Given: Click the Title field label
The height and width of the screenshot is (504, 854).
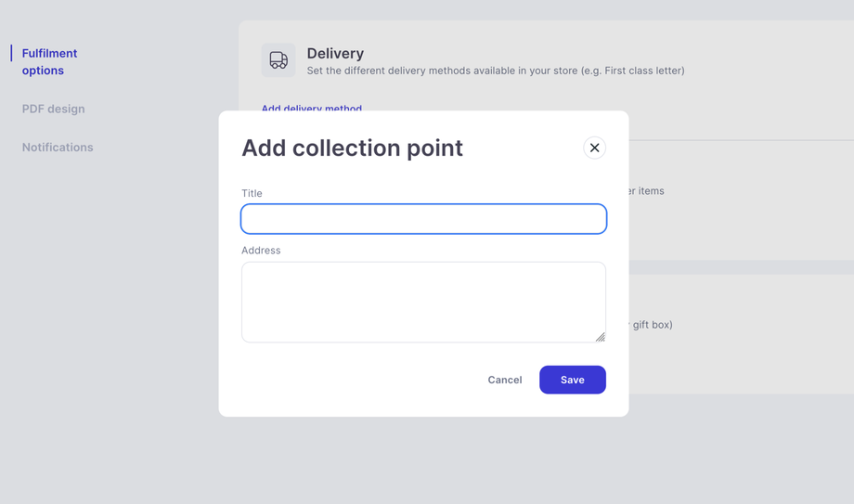Looking at the screenshot, I should click(252, 193).
